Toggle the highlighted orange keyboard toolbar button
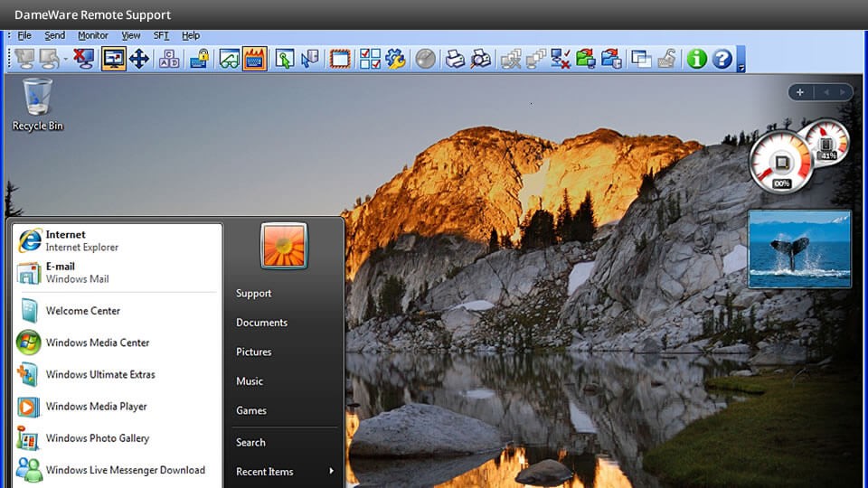 254,59
